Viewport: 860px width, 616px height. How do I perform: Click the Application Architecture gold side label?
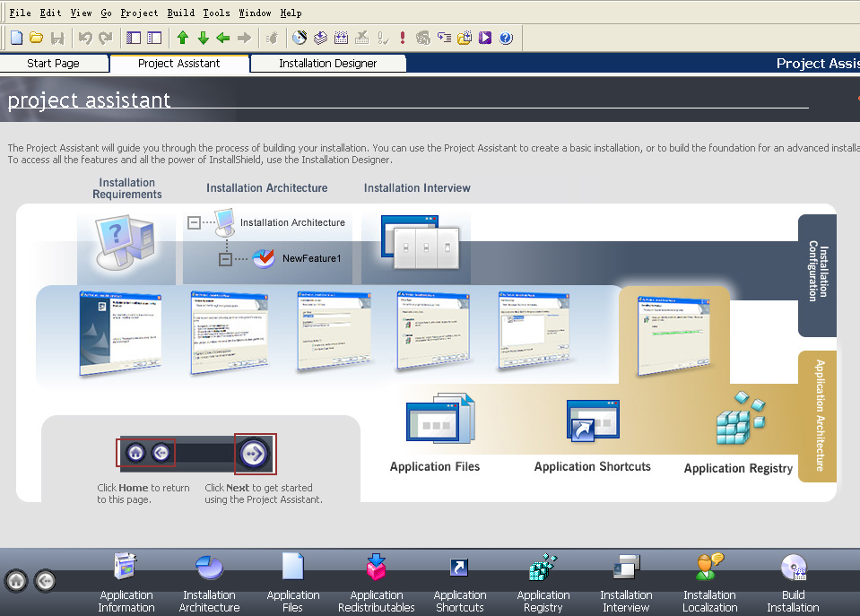(x=818, y=416)
